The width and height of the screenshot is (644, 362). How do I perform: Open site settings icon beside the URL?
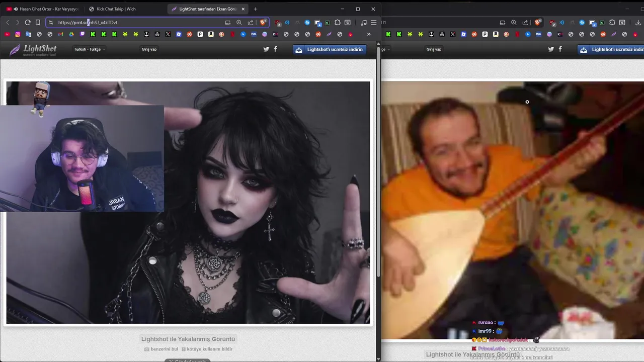51,22
